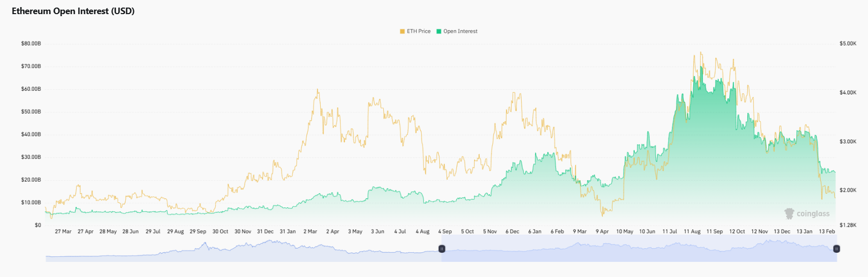Click the green Open Interest legend swatch
Image resolution: width=868 pixels, height=277 pixels.
[439, 31]
